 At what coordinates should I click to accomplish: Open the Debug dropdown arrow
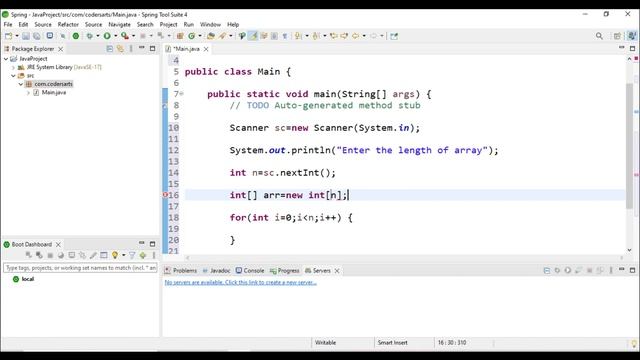[x=98, y=36]
